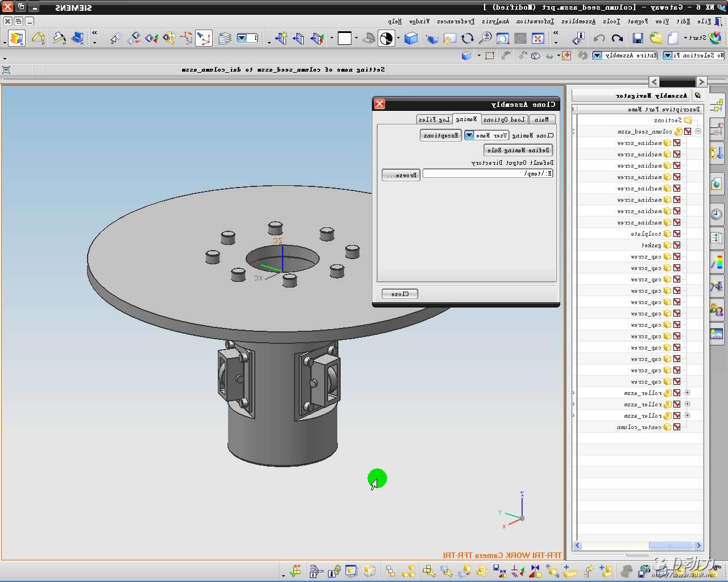This screenshot has height=582, width=728.
Task: Click the Close button in Clone Assembly
Action: tap(400, 294)
